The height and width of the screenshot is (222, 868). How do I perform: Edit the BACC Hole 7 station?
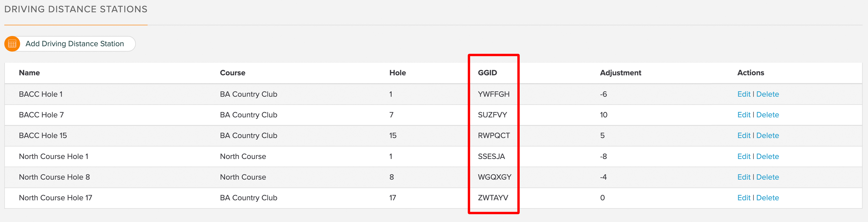coord(744,115)
